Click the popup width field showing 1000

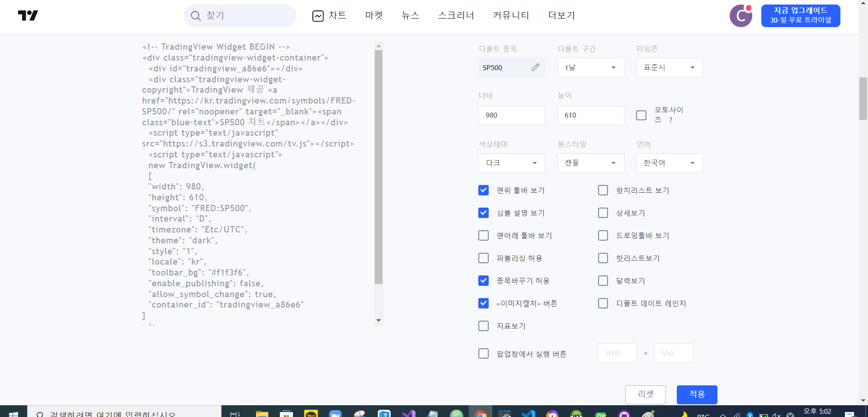pos(617,353)
